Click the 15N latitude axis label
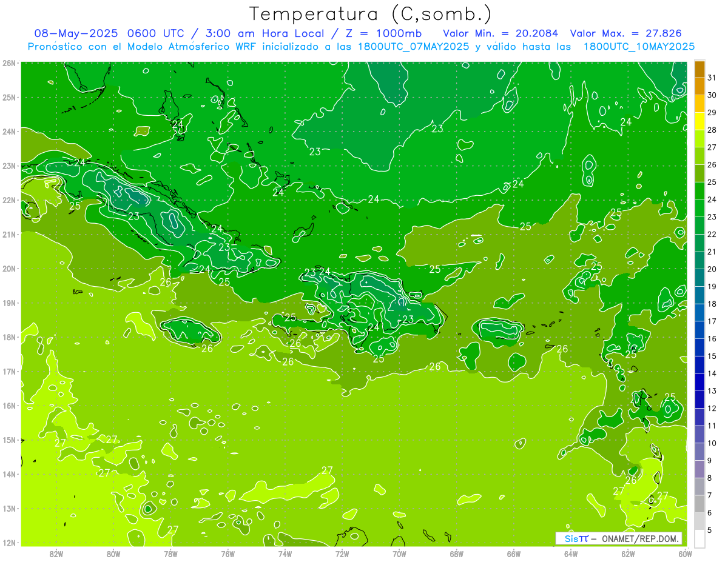Image resolution: width=728 pixels, height=562 pixels. 8,440
